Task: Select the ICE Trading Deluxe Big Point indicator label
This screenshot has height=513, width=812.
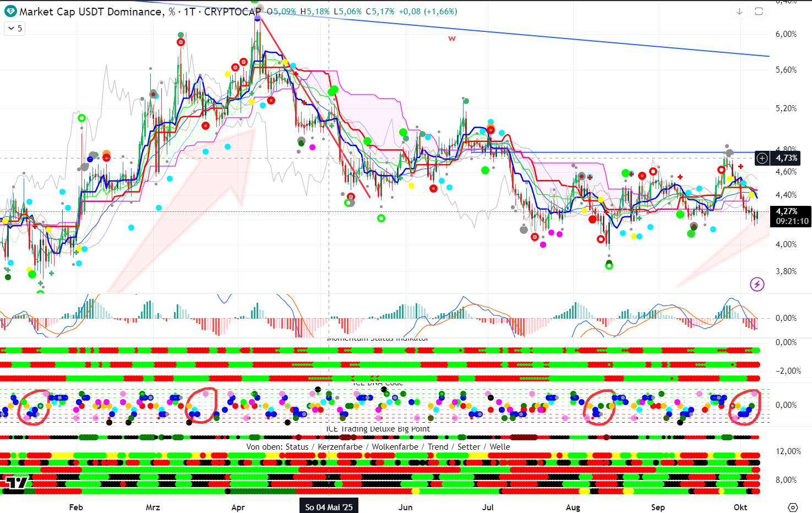Action: (x=378, y=429)
